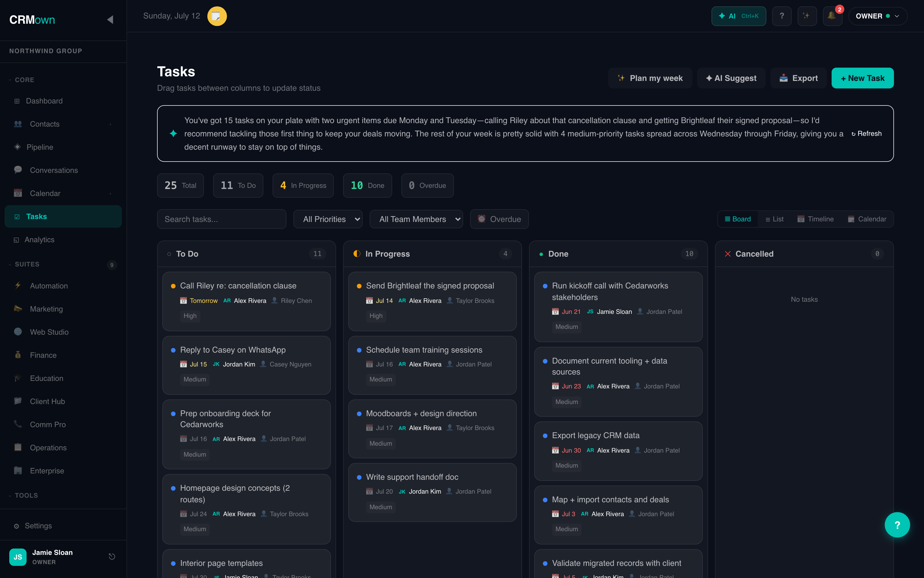
Task: Go to Conversations in sidebar
Action: tap(64, 170)
